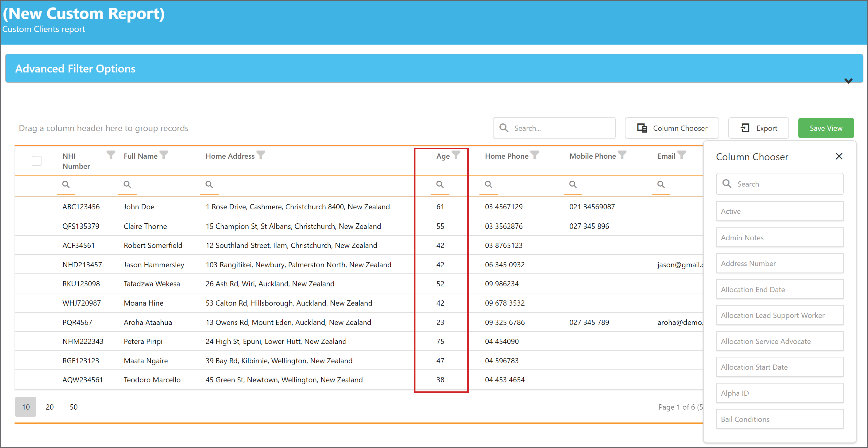Select Bail Conditions column in chooser
Screen dimensions: 868x448
[780, 419]
